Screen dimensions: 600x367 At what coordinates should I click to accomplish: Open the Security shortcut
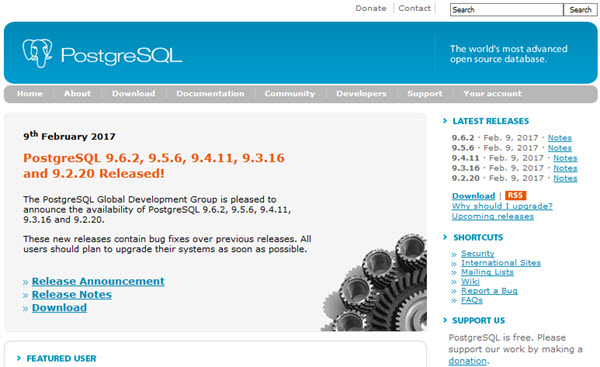[x=478, y=253]
